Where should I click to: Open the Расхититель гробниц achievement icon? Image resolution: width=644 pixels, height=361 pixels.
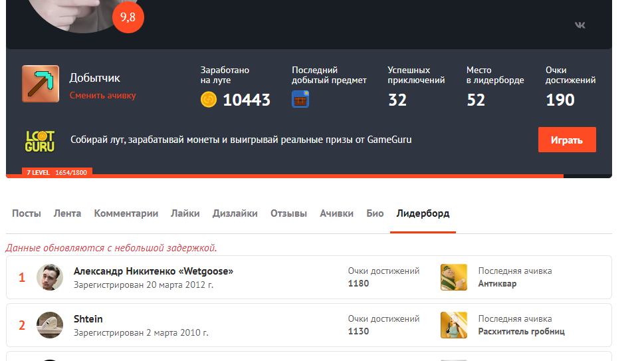click(x=453, y=325)
